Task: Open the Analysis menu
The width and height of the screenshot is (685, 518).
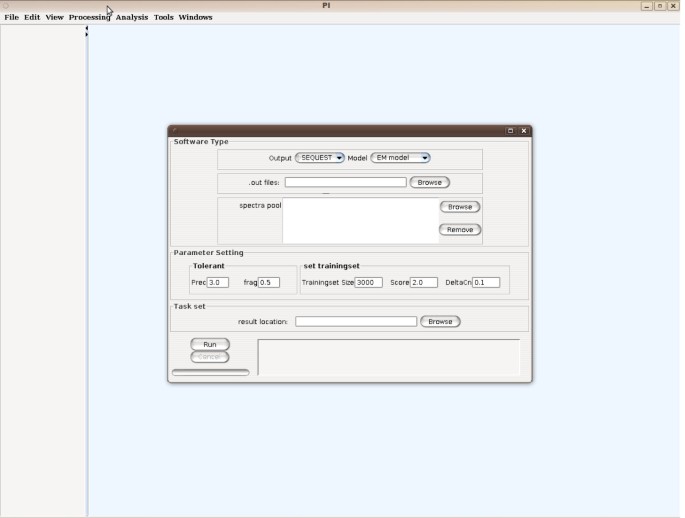Action: 130,17
